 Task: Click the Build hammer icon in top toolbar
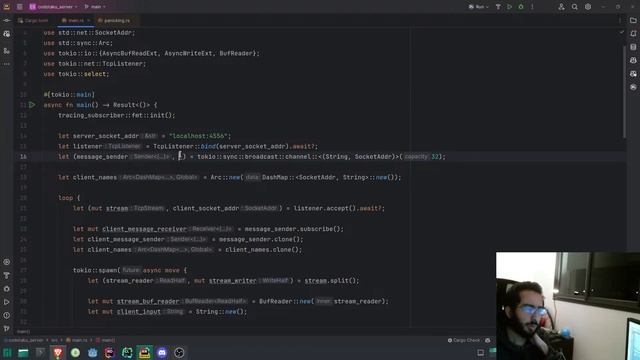tap(498, 7)
